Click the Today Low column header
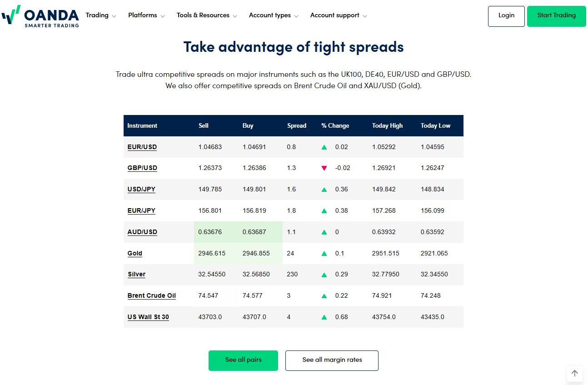Viewport: 588px width, 385px height. 436,126
